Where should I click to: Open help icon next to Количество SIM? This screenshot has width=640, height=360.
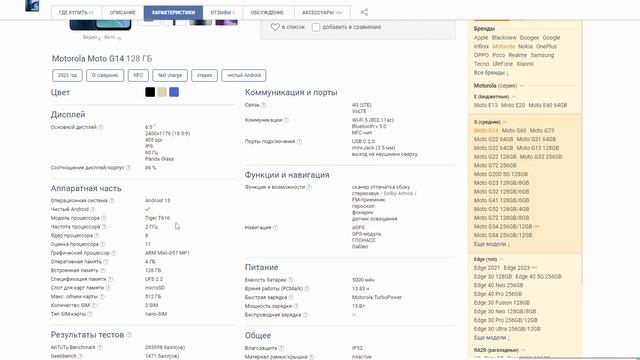click(94, 305)
